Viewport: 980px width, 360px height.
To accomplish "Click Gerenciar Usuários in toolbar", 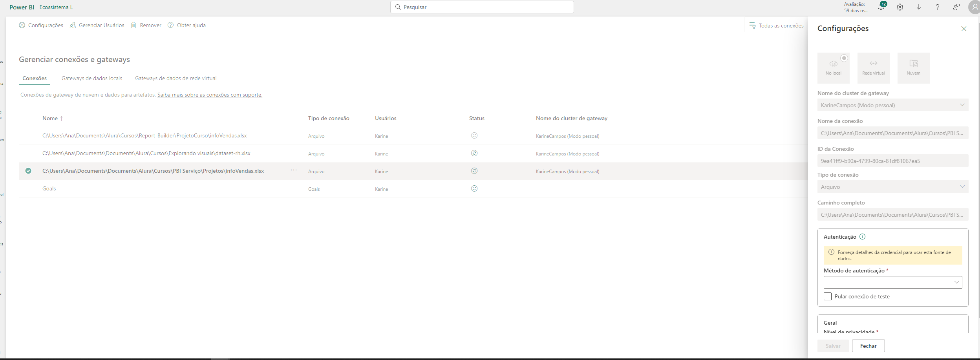I will pos(97,25).
